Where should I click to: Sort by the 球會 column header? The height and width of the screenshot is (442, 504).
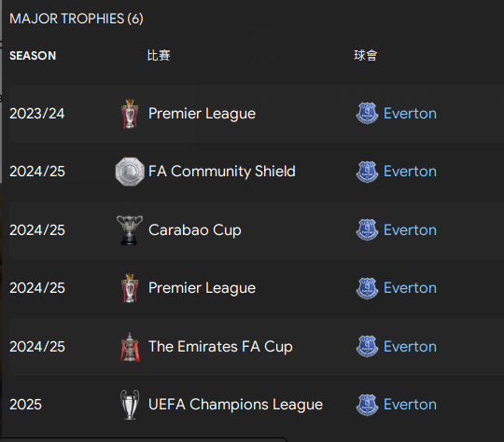[366, 55]
